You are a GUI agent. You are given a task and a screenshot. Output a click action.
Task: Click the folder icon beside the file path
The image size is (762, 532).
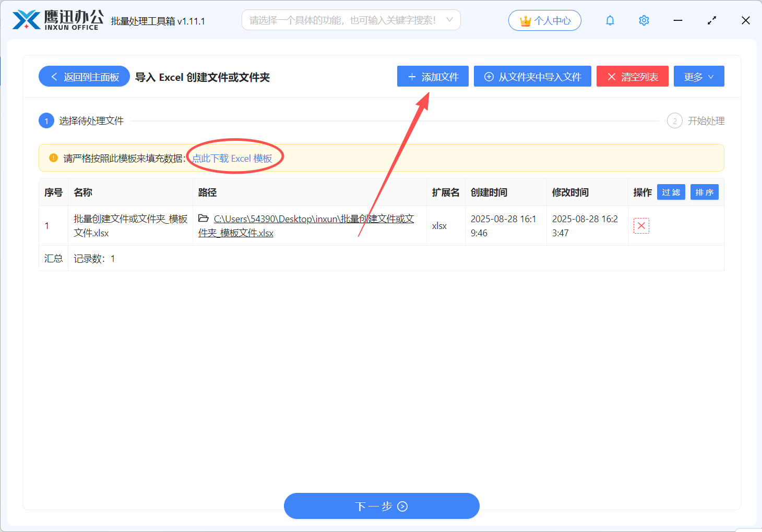(204, 219)
